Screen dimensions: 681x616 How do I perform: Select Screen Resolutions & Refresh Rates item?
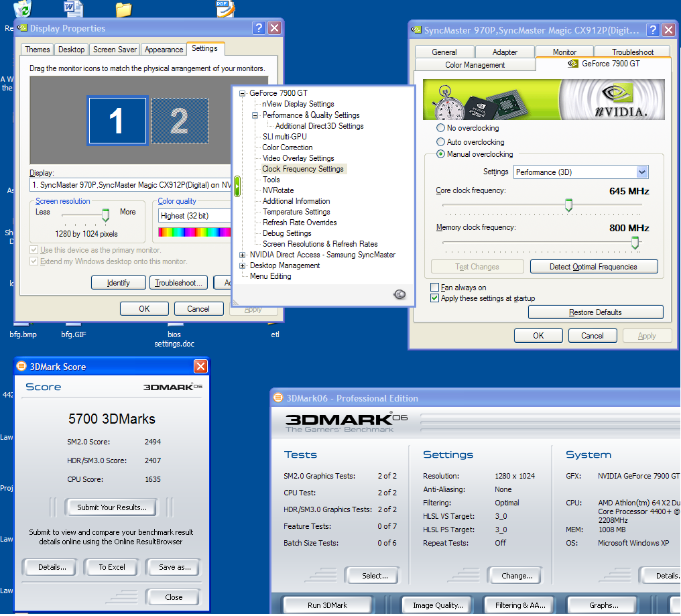click(x=320, y=244)
